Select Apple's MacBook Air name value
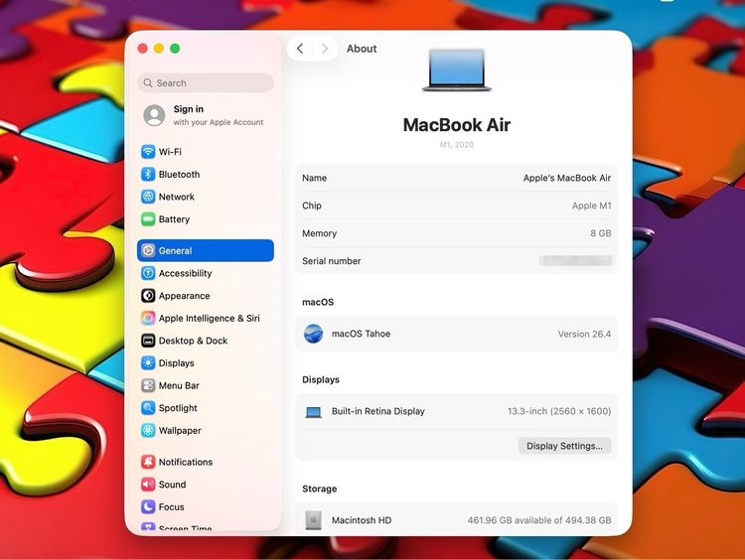 point(567,178)
